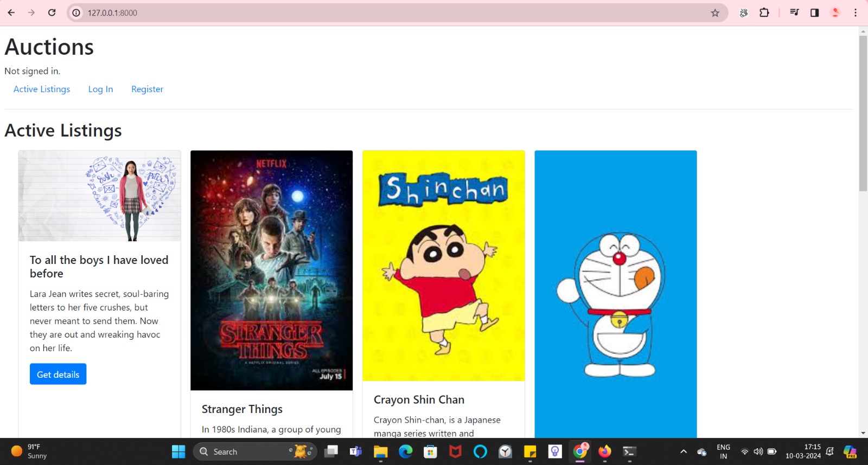868x465 pixels.
Task: Reload the page with the refresh icon
Action: click(52, 12)
